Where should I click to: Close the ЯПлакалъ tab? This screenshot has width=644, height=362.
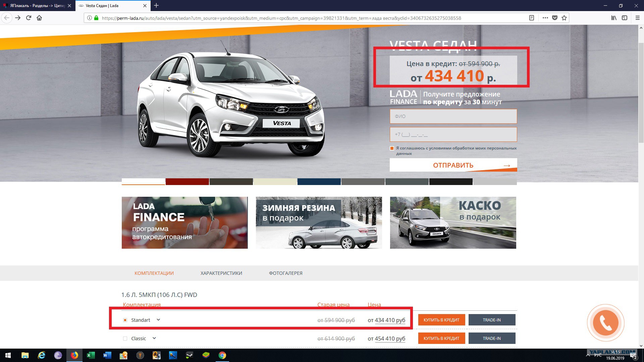[69, 6]
